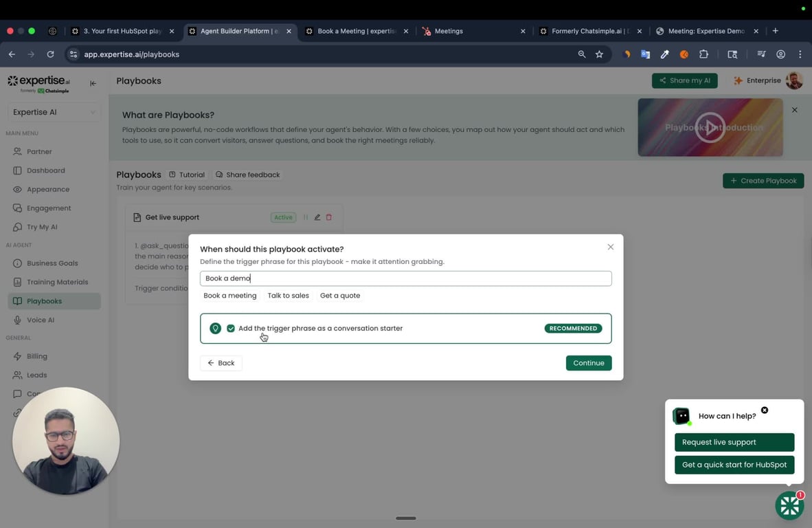Viewport: 812px width, 528px height.
Task: Open Business Goals in the sidebar
Action: click(54, 263)
